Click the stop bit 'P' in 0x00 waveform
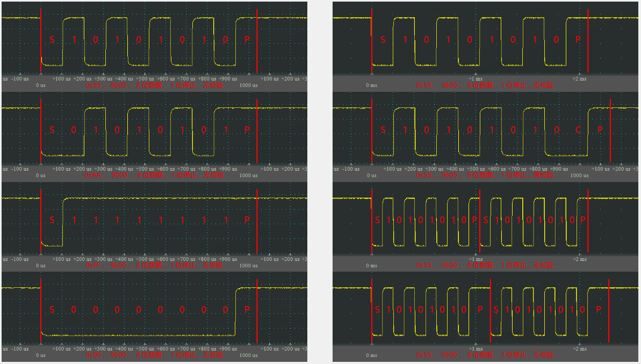The image size is (641, 364). (247, 310)
